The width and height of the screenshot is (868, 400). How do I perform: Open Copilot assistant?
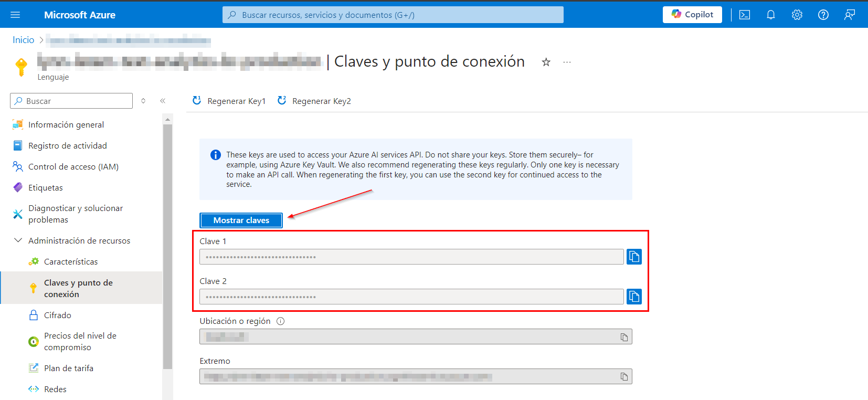[692, 15]
